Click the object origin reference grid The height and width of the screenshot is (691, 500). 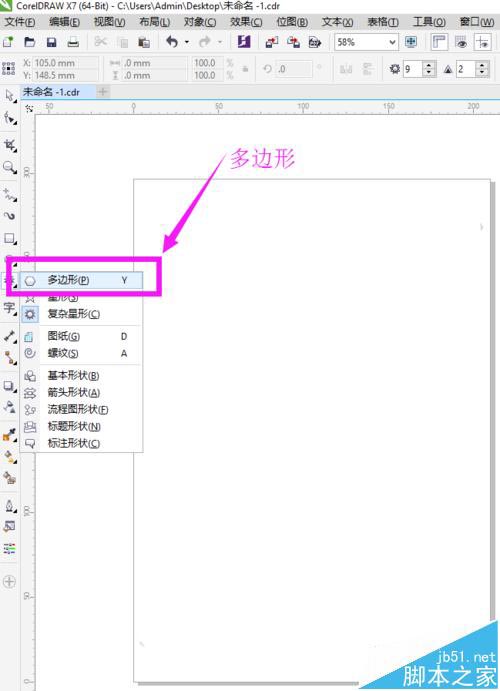pos(9,69)
